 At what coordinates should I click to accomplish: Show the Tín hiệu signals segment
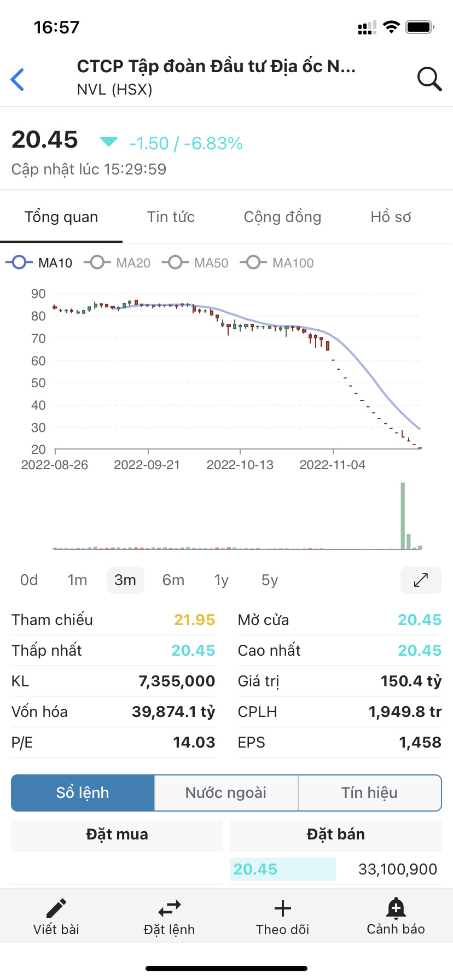click(x=369, y=792)
